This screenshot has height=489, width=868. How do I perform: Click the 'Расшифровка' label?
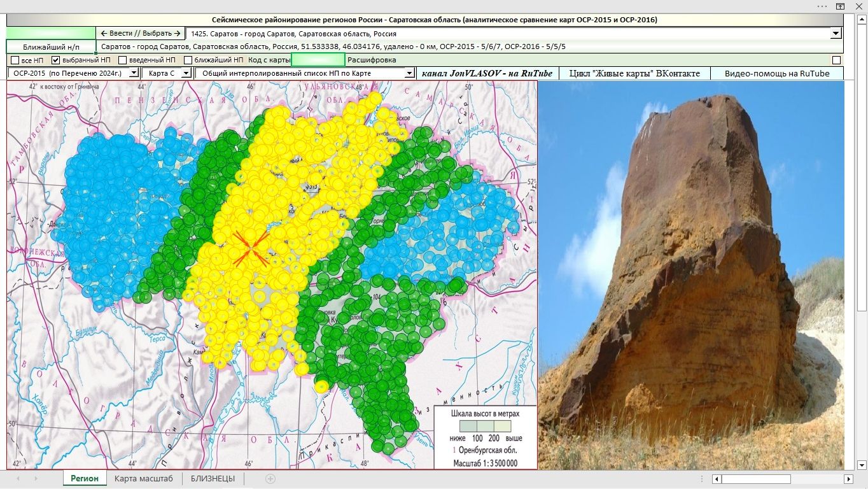tap(372, 60)
